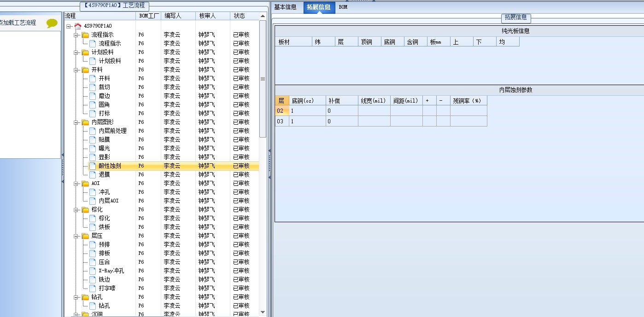The image size is (644, 317).
Task: Click the tree scrollbar down arrow
Action: (x=263, y=312)
